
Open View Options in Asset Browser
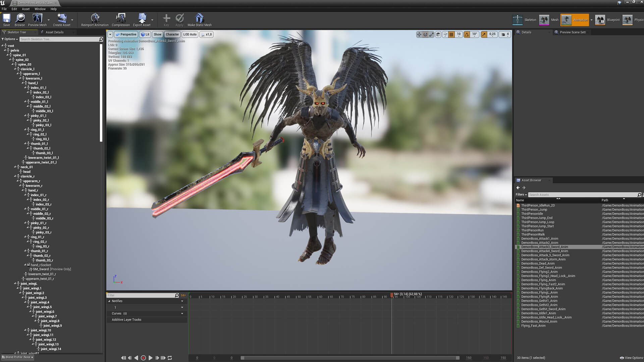tap(631, 358)
